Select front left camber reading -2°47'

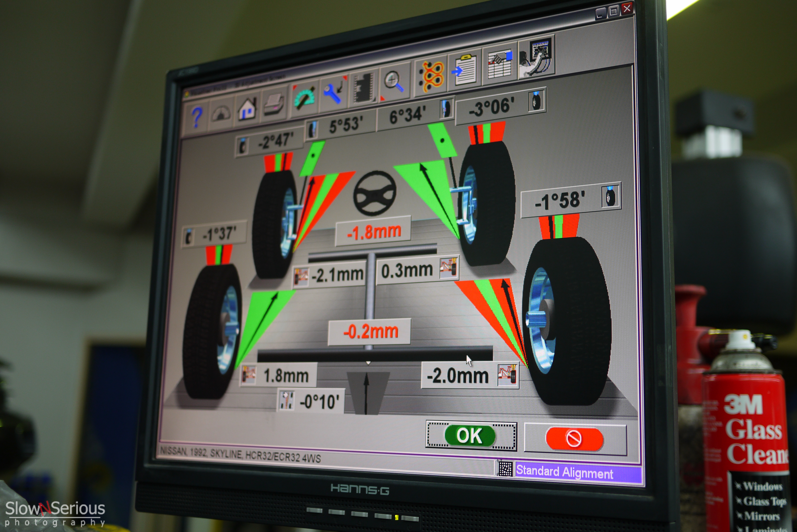[275, 141]
